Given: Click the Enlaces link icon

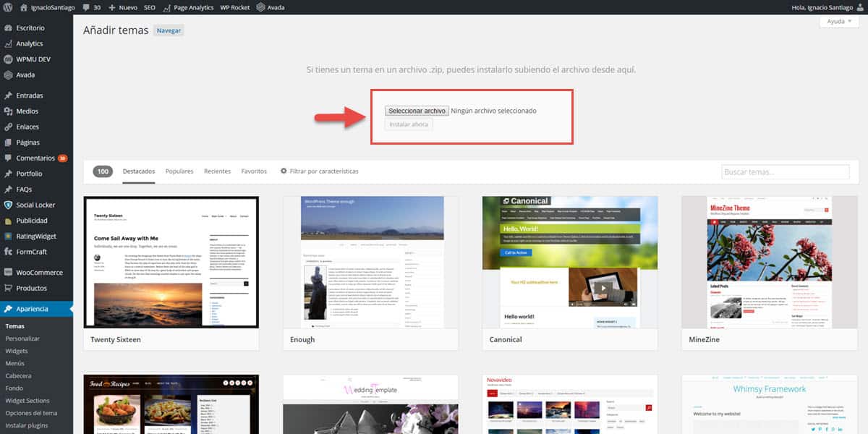Looking at the screenshot, I should click(x=8, y=127).
